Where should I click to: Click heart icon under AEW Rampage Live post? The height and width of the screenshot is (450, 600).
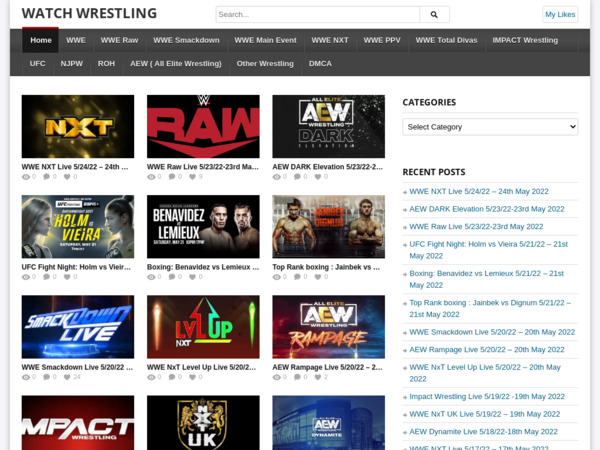click(x=318, y=377)
